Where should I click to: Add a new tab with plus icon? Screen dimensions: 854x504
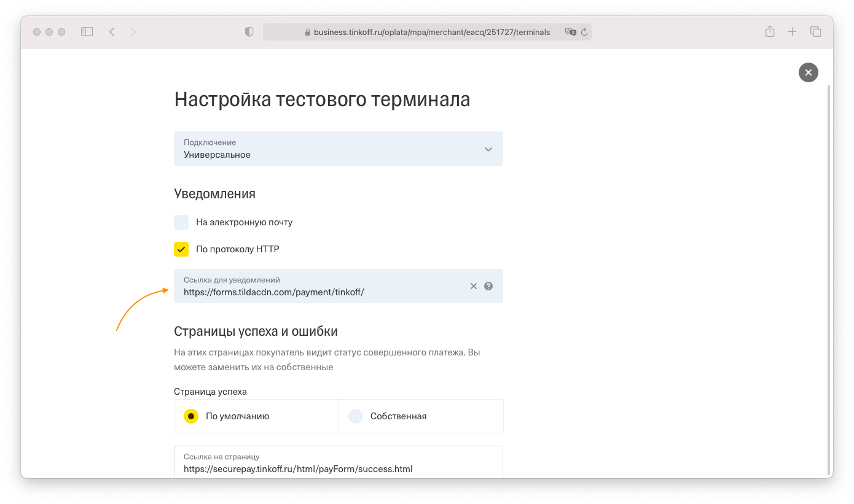(x=793, y=32)
